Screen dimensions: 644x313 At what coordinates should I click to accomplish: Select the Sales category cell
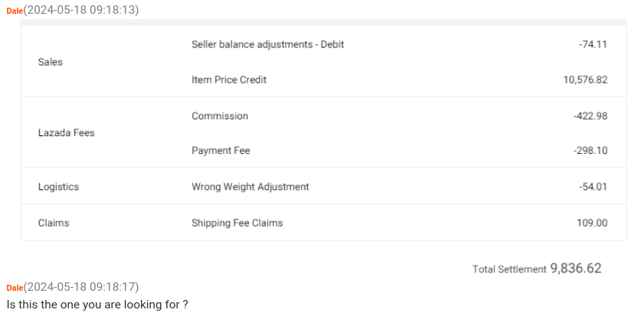[51, 62]
